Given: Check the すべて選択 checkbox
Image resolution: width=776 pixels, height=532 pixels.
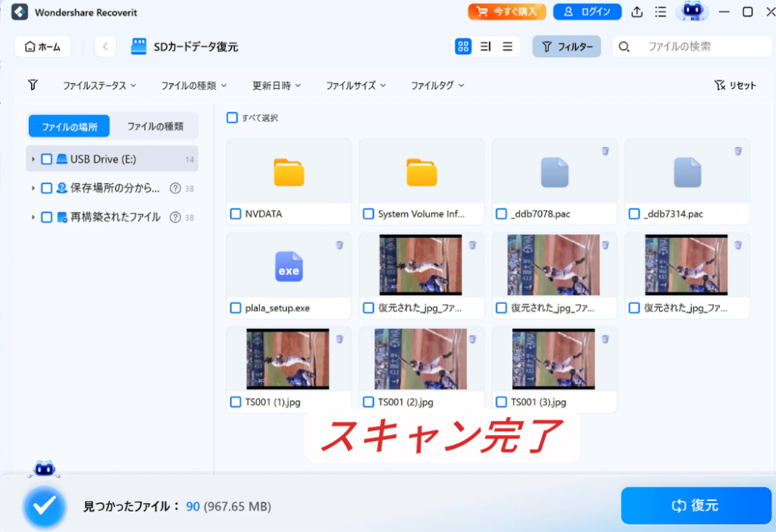Looking at the screenshot, I should 233,117.
